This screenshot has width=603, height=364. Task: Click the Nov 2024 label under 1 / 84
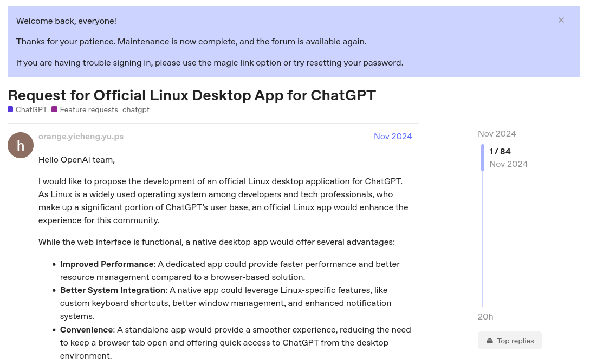coord(508,164)
